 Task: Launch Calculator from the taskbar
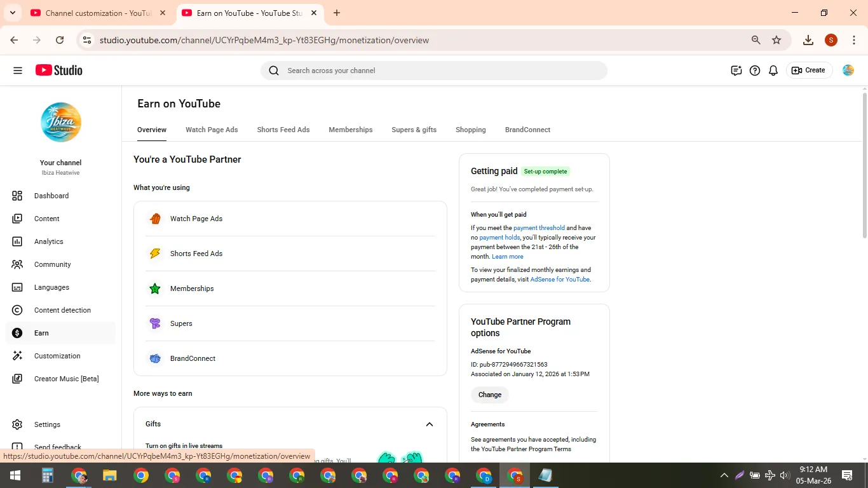click(x=47, y=475)
